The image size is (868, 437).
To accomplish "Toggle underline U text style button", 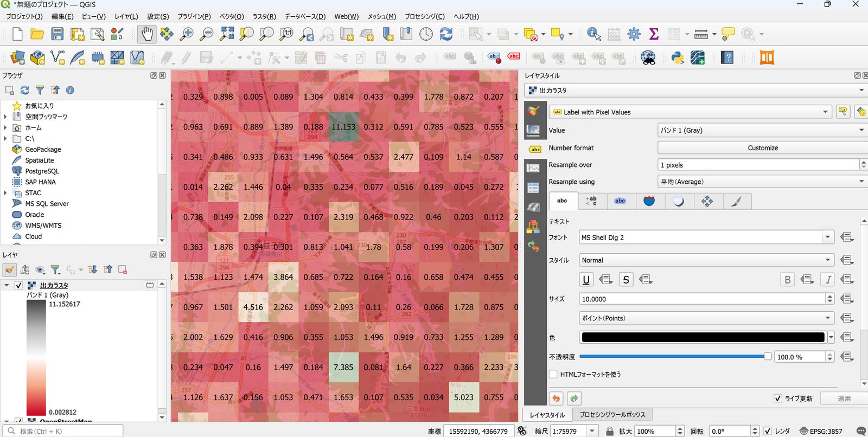I will (586, 280).
